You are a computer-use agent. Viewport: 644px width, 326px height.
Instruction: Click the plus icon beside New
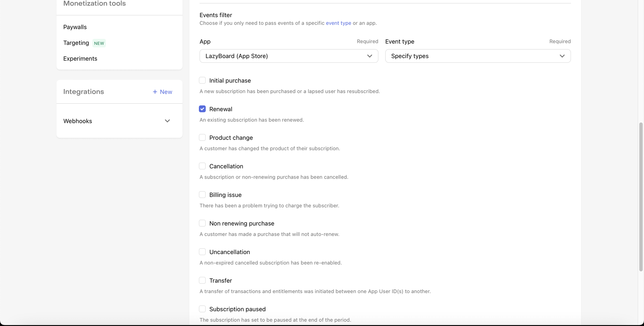tap(155, 92)
